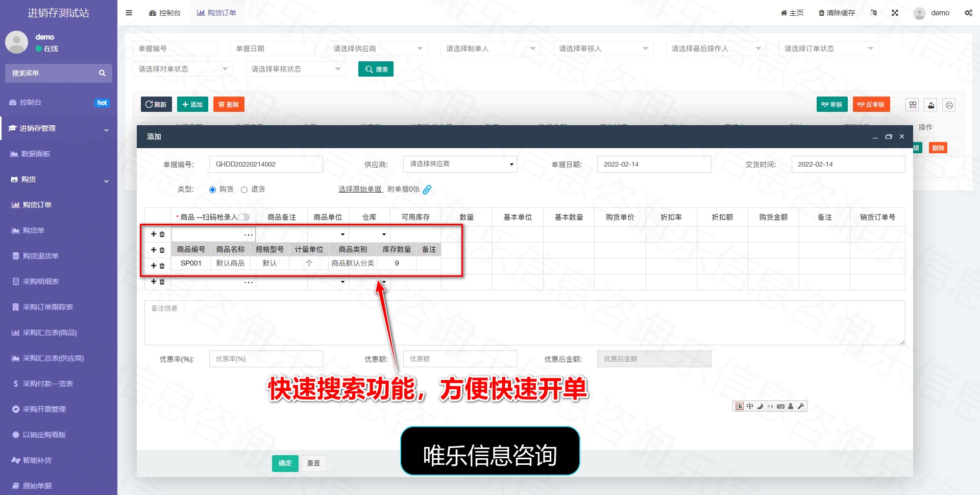980x495 pixels.
Task: Click the trash icon in the first product row
Action: click(162, 234)
